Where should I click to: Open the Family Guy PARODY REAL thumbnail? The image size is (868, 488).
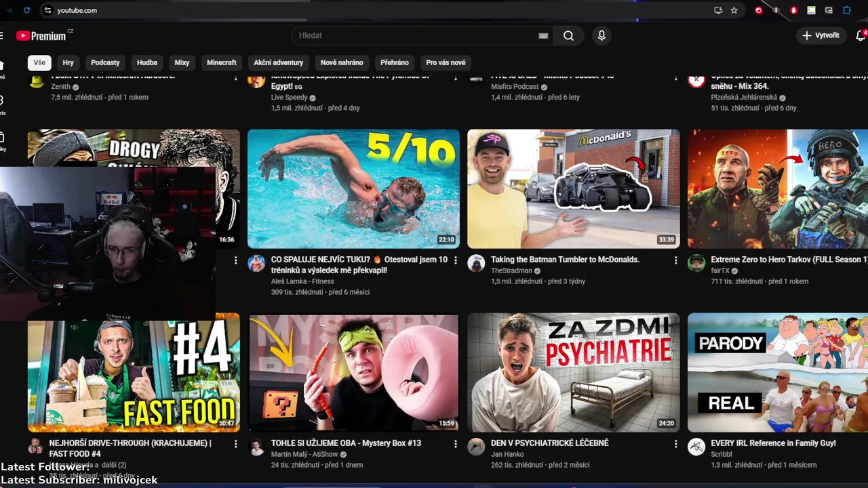pos(778,373)
